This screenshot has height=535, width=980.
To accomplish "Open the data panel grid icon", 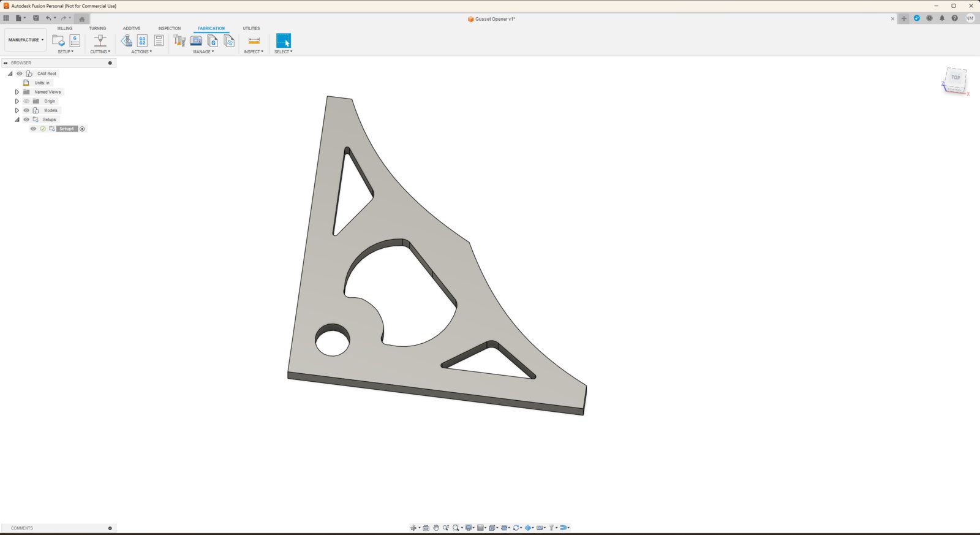I will [x=6, y=18].
